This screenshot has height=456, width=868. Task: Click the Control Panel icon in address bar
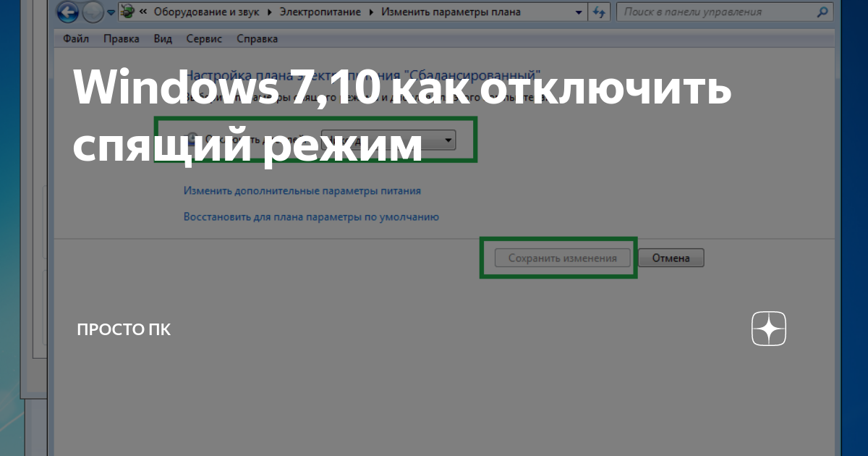coord(127,12)
